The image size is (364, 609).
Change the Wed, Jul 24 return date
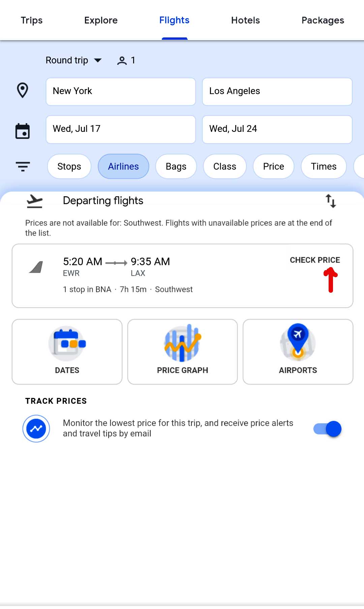point(277,129)
